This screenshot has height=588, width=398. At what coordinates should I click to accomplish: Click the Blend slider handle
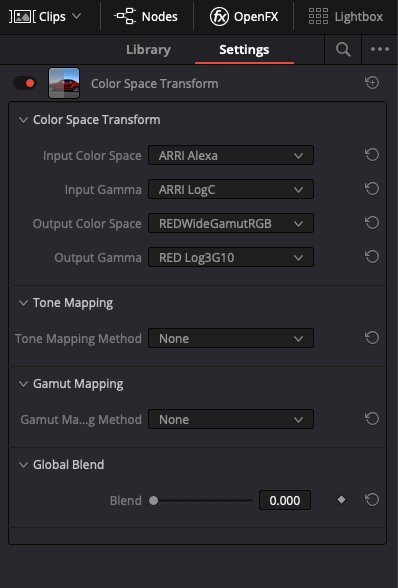(x=153, y=501)
